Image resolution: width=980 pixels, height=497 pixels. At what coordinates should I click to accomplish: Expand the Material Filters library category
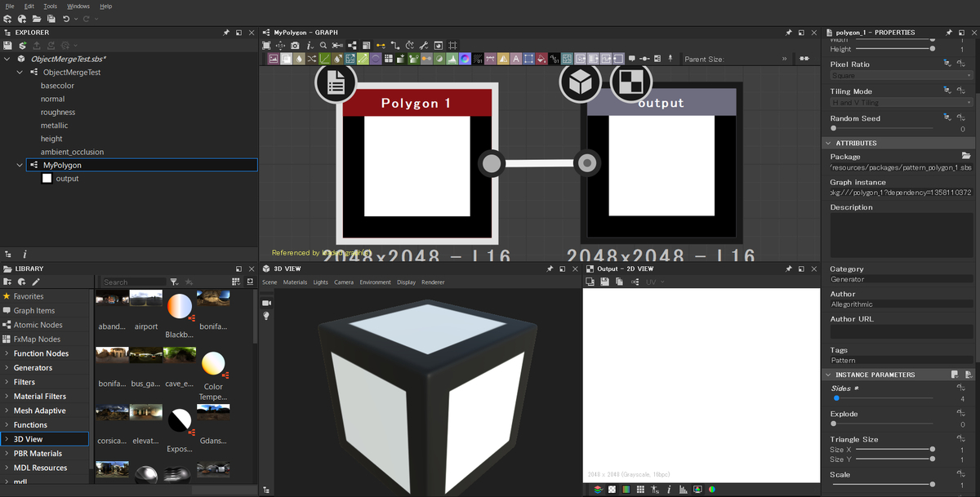pos(7,397)
